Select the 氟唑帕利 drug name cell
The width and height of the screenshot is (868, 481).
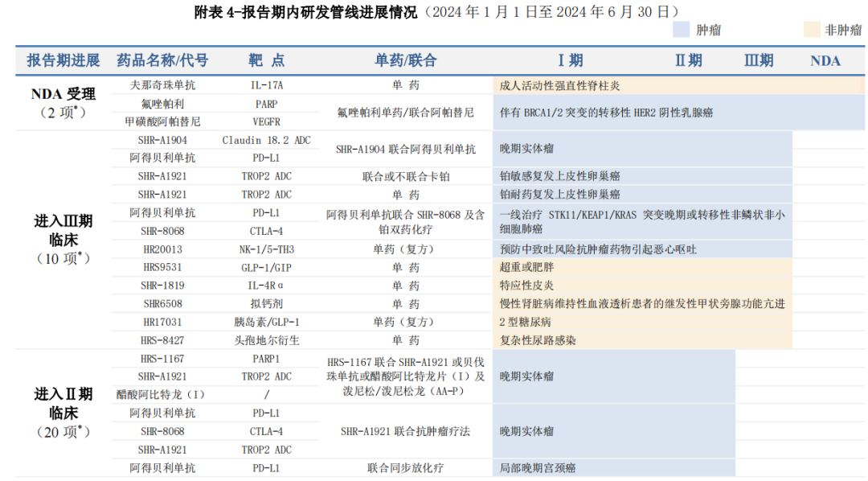pyautogui.click(x=162, y=104)
